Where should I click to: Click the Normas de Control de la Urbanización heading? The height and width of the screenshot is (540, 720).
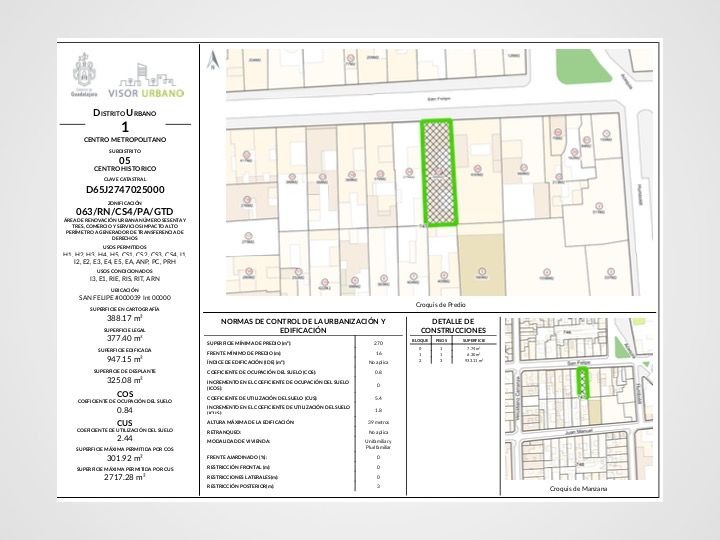click(x=302, y=325)
